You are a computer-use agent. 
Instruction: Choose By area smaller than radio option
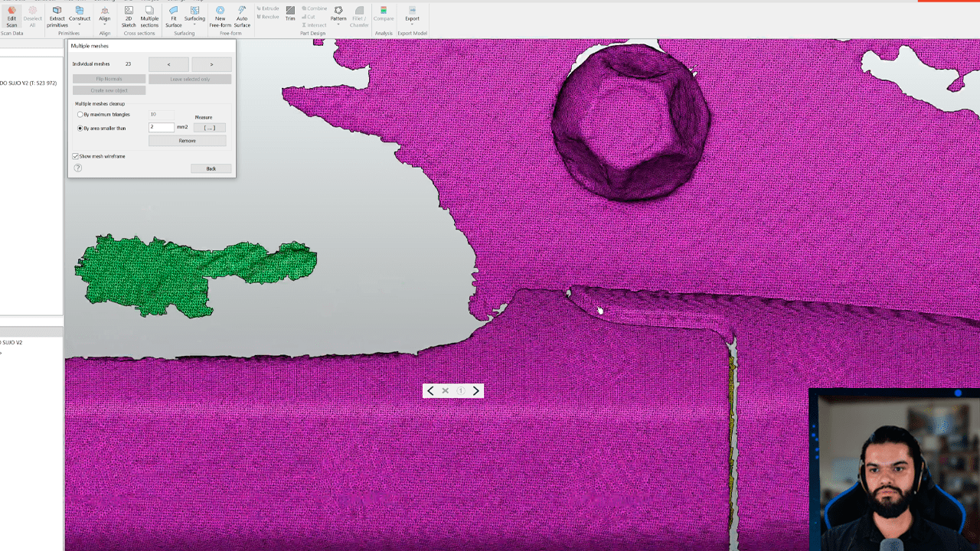coord(80,129)
